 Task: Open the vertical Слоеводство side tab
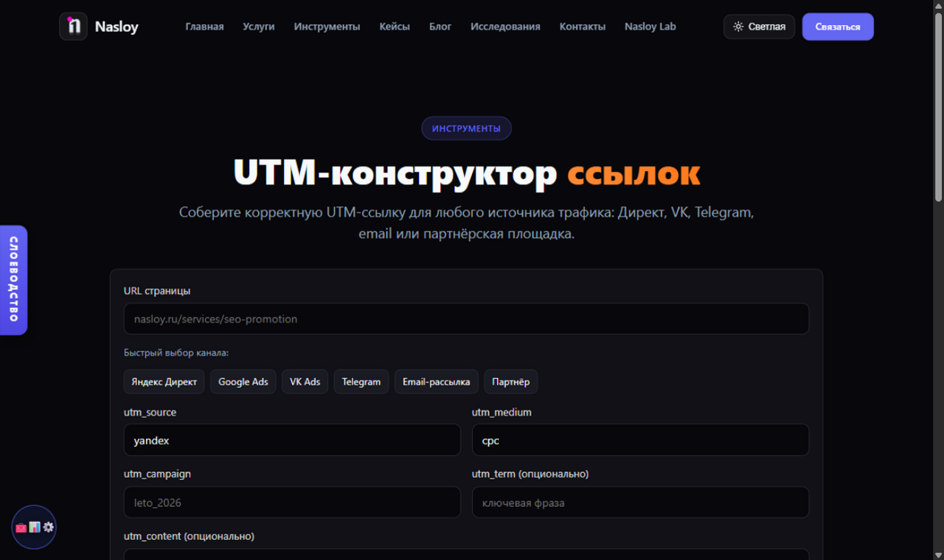tap(13, 280)
